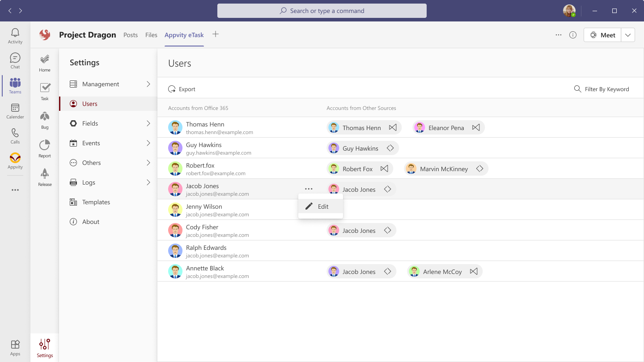Open the Report pie chart icon
The height and width of the screenshot is (362, 644).
45,148
